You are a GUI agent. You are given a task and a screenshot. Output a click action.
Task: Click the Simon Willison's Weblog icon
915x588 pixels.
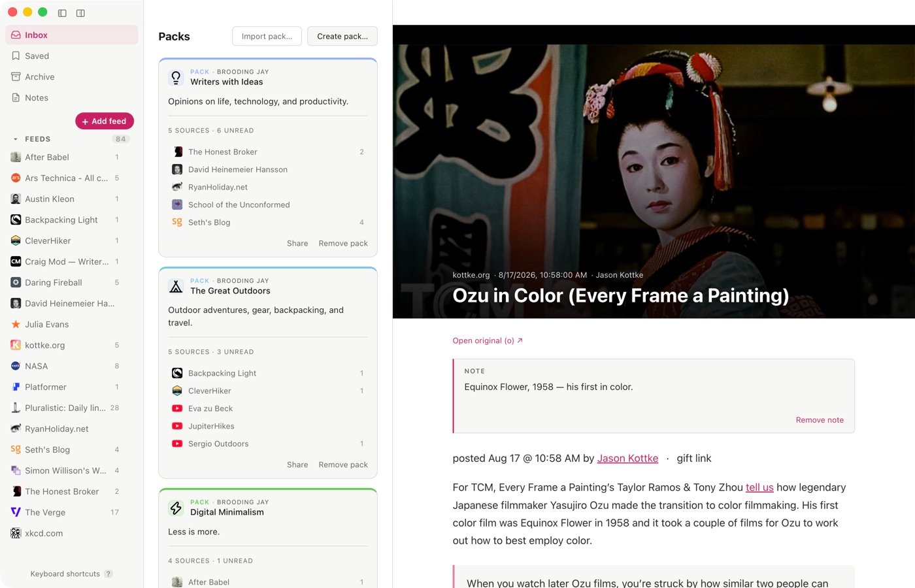pyautogui.click(x=16, y=470)
